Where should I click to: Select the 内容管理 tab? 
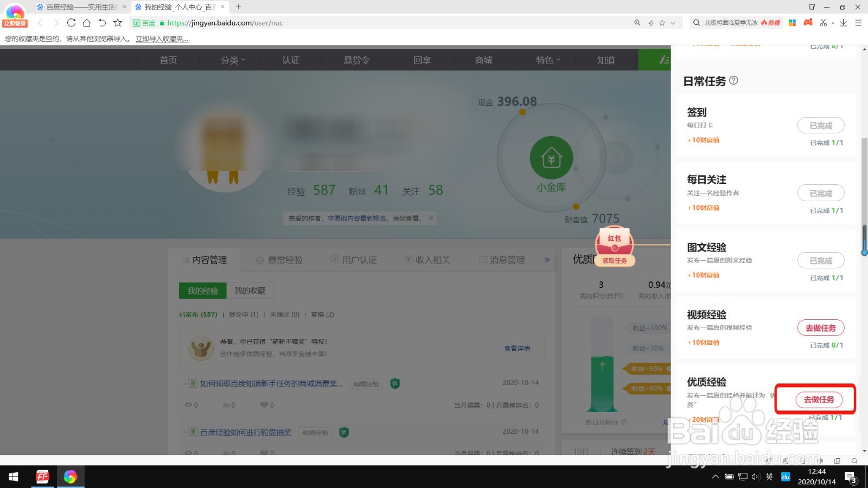pos(205,260)
